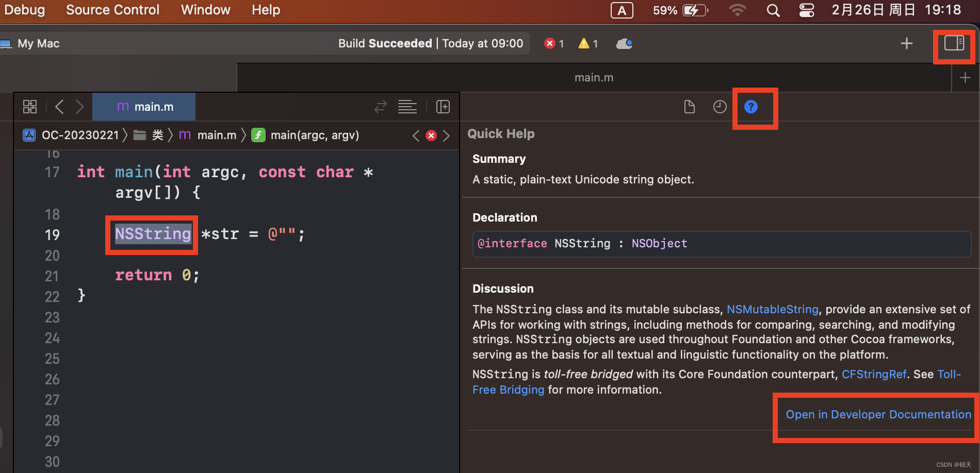Show the History inspector

pyautogui.click(x=720, y=107)
